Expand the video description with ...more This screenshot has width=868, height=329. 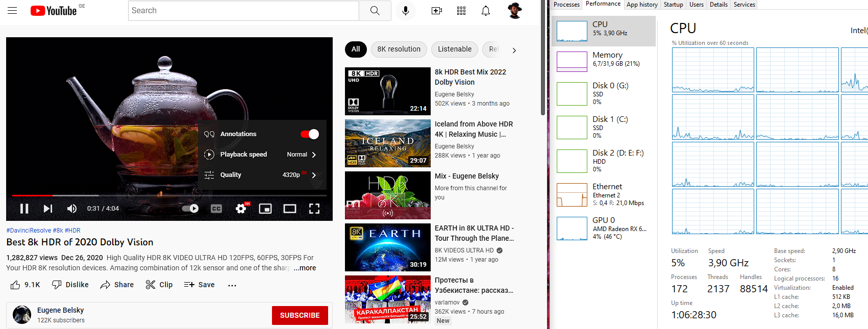[305, 268]
